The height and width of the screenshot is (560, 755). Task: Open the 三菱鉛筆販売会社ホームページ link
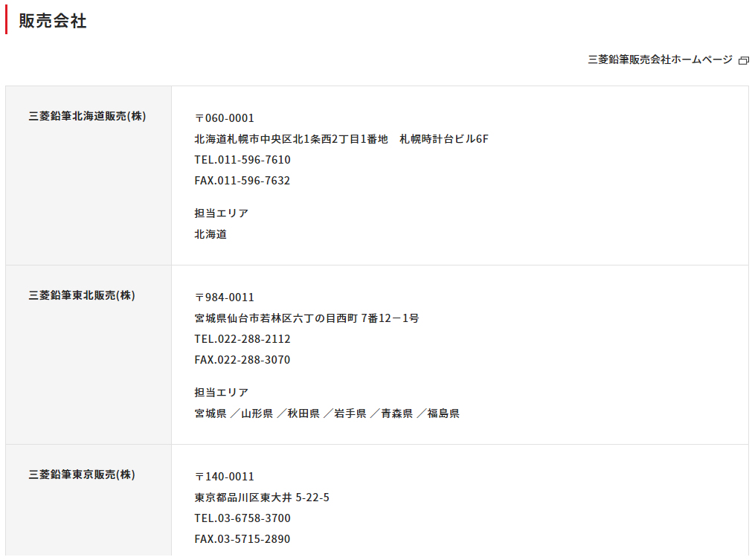click(660, 60)
